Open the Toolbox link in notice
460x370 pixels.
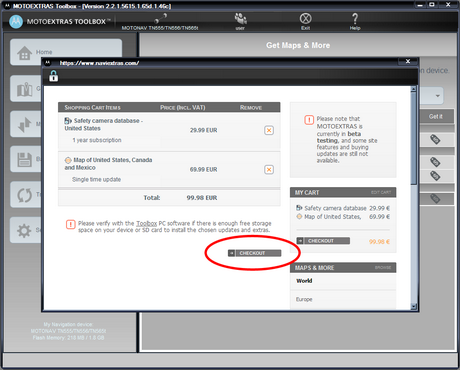coord(146,223)
